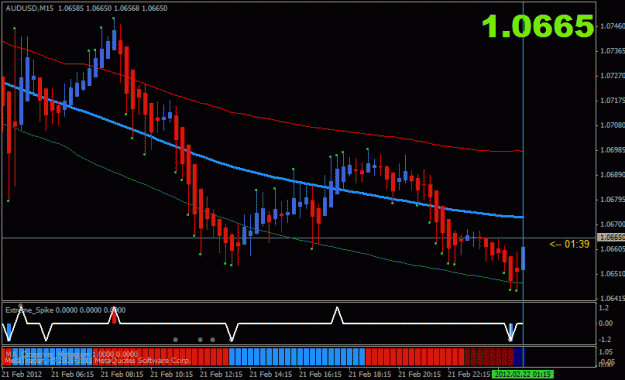Select the 1.07080 price axis label
The image size is (625, 380).
612,125
